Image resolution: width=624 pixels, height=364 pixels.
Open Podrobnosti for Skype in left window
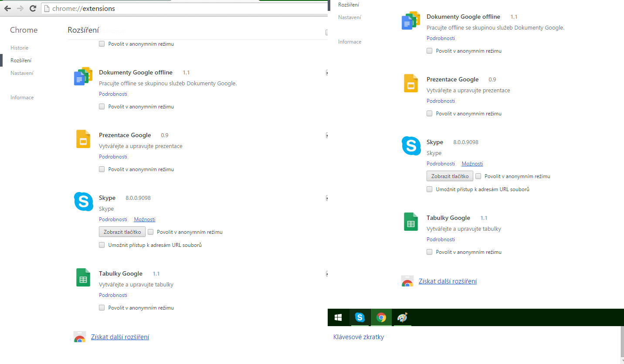coord(113,219)
